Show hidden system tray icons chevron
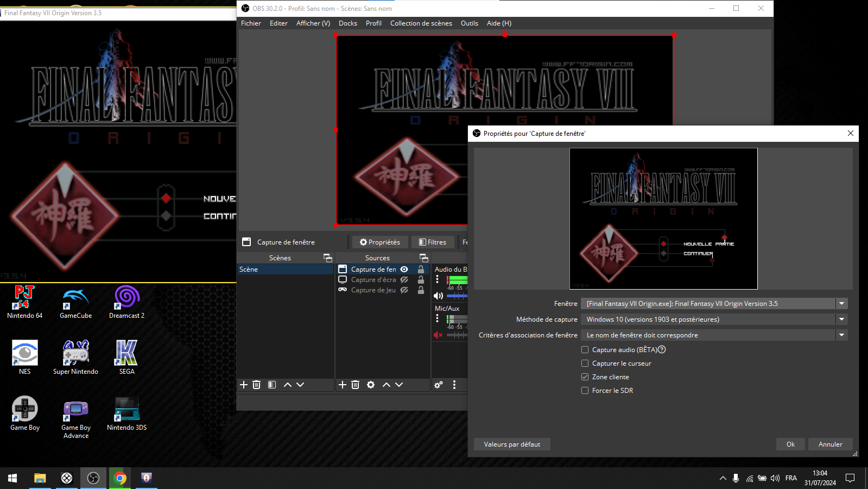Viewport: 868px width, 489px height. point(723,478)
